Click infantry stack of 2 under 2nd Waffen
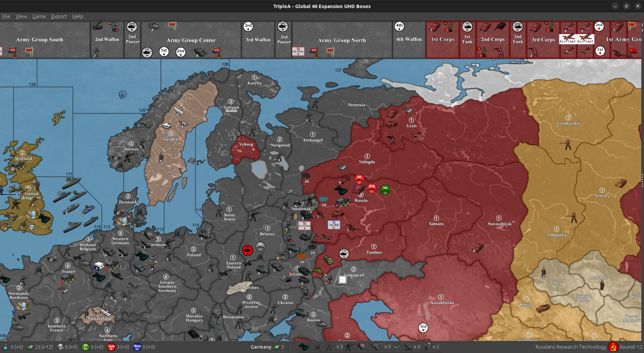This screenshot has height=353, width=644. click(x=96, y=52)
